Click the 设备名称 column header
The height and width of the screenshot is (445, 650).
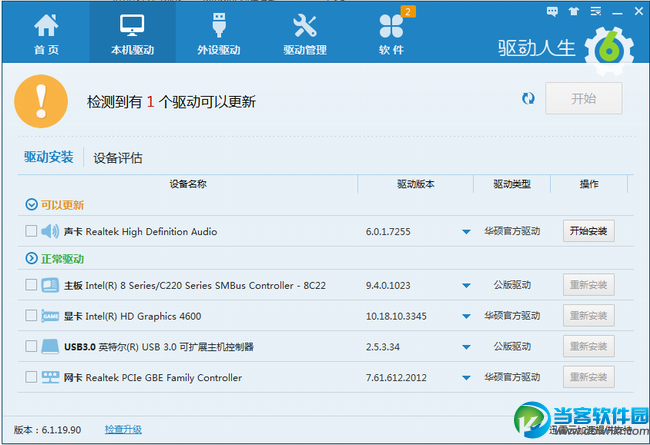coord(188,184)
